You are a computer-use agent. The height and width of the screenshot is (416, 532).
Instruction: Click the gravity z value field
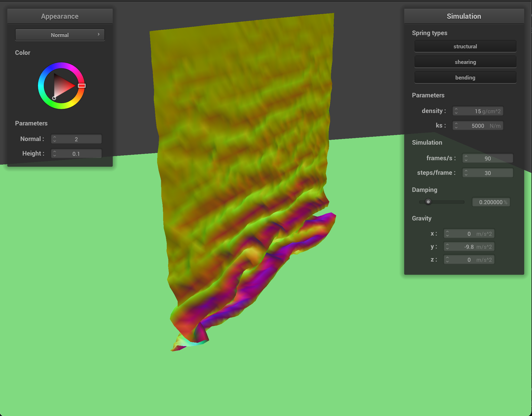pos(469,259)
